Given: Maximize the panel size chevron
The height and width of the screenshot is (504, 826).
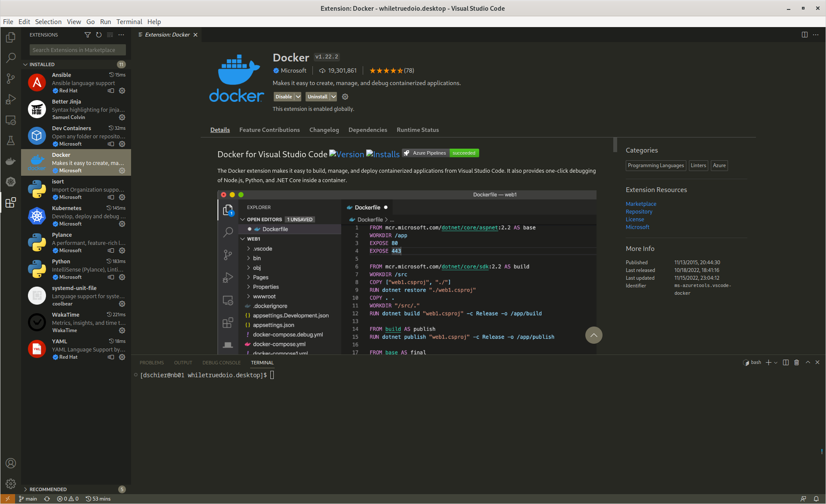Looking at the screenshot, I should point(808,363).
